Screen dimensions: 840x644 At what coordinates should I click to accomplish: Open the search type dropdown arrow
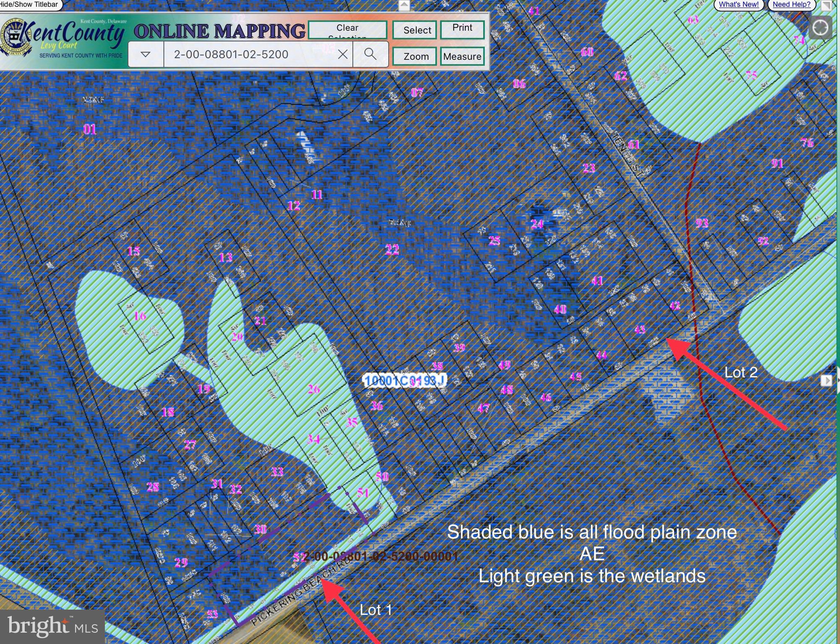click(146, 54)
